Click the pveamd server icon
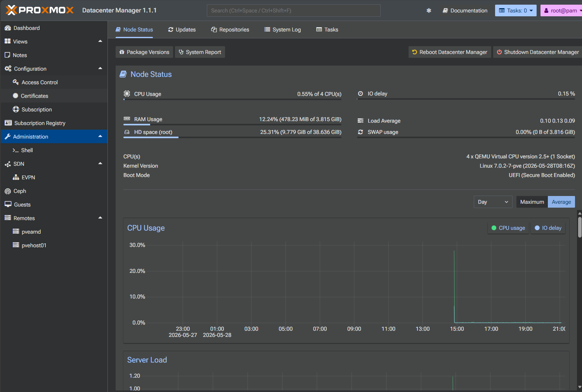 click(16, 231)
